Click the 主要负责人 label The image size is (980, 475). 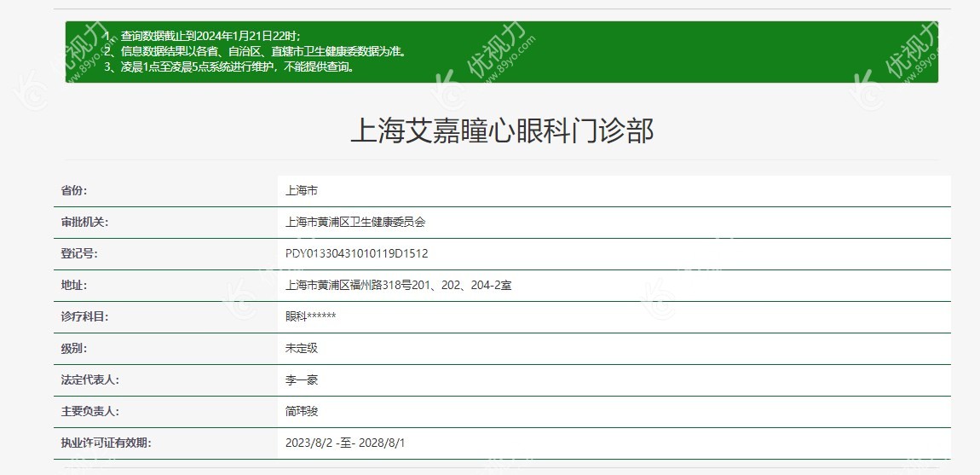pos(89,412)
